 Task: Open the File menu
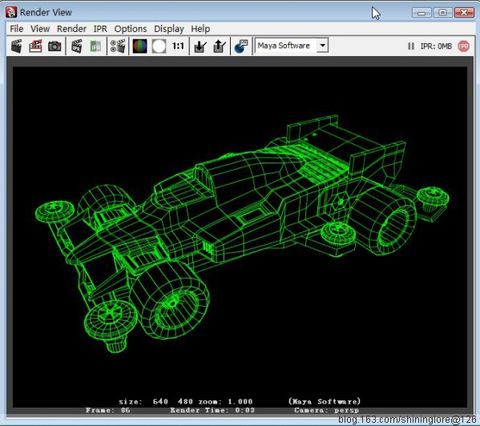pyautogui.click(x=17, y=29)
